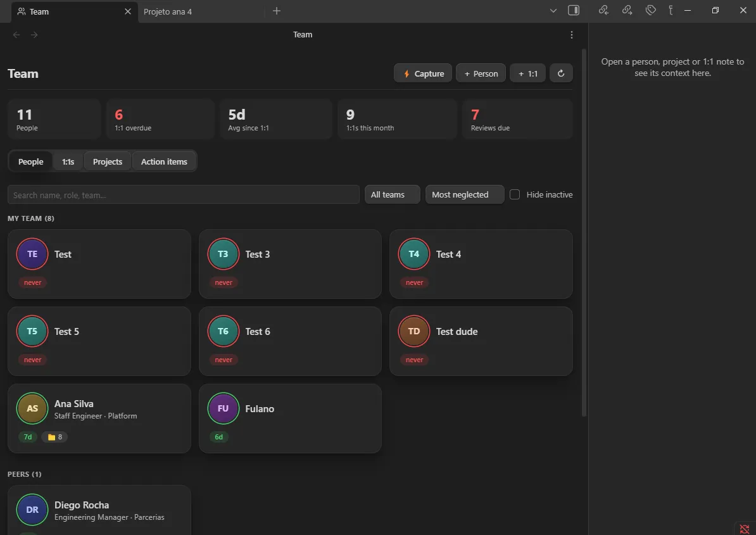
Task: Click the red sync status icon
Action: (x=745, y=529)
